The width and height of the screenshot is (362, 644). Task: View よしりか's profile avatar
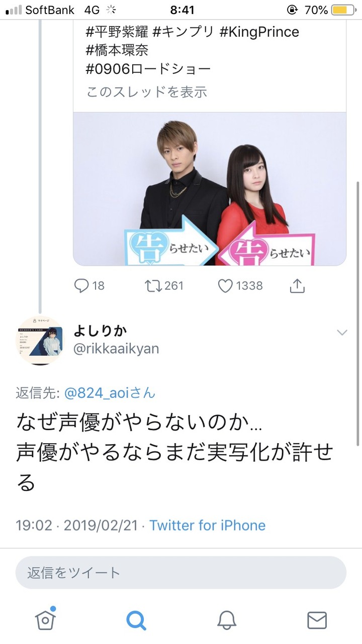[41, 340]
